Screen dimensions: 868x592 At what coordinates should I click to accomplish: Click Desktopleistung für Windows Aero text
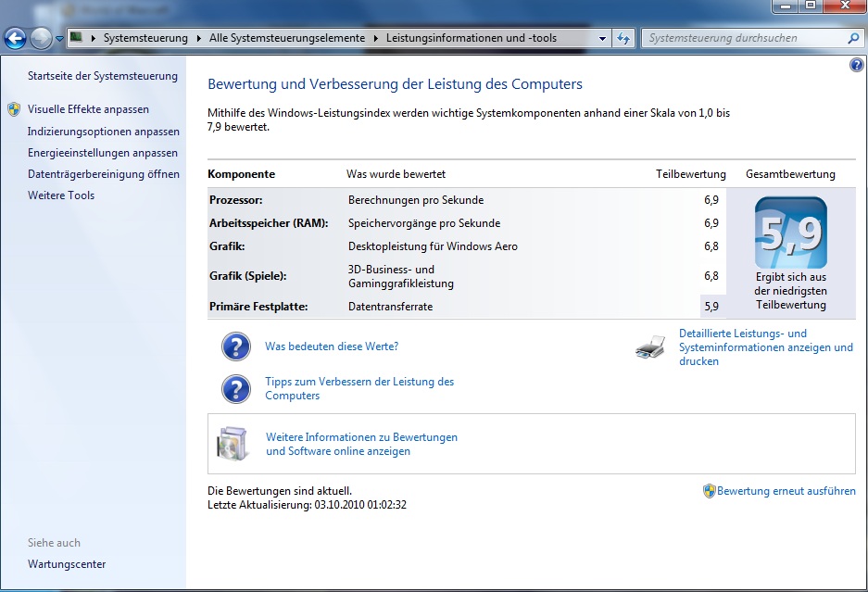coord(433,246)
